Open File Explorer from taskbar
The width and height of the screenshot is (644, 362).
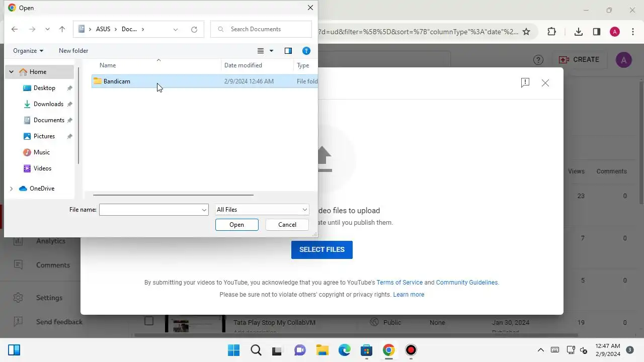(x=323, y=350)
